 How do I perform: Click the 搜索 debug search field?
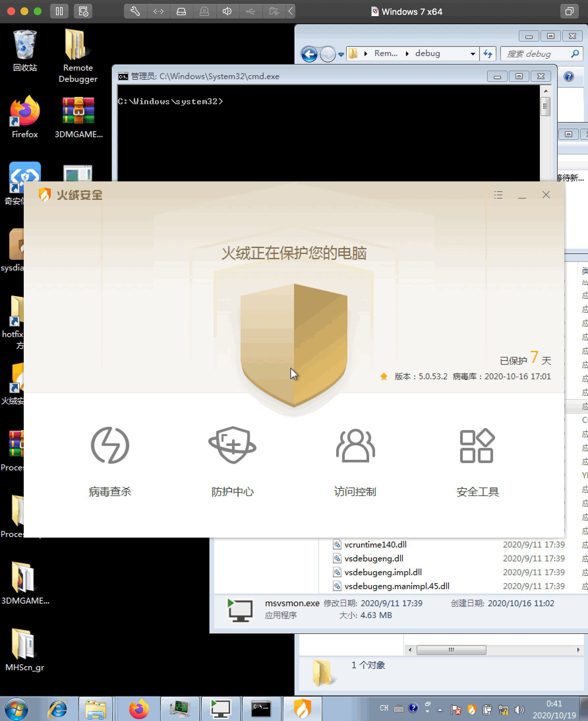click(541, 54)
